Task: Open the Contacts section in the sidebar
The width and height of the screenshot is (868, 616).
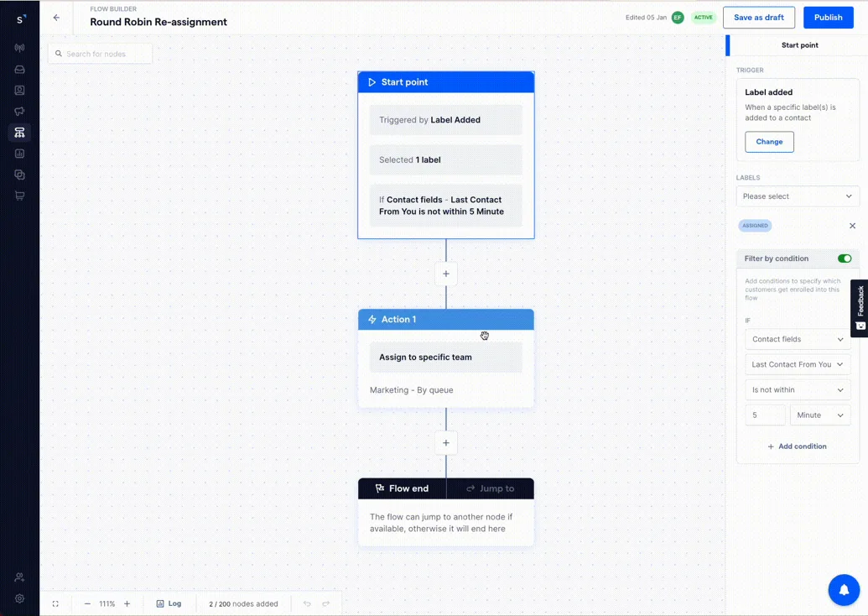Action: click(19, 91)
